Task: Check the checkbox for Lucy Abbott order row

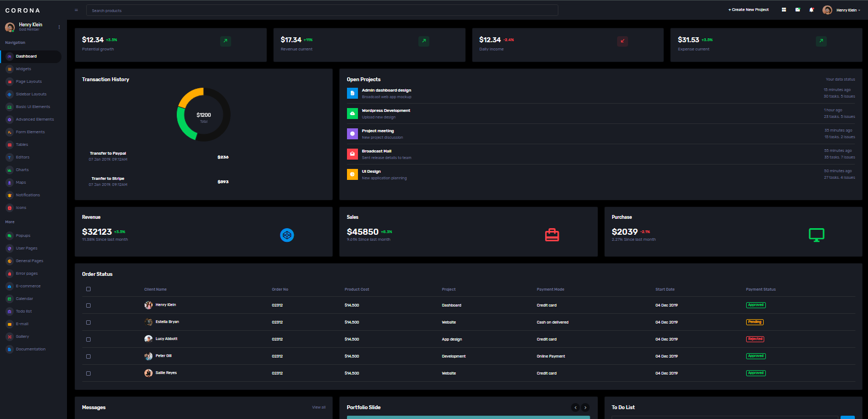Action: [88, 339]
